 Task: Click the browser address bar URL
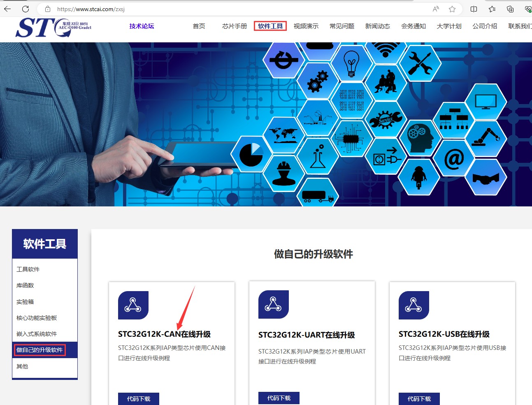[91, 9]
